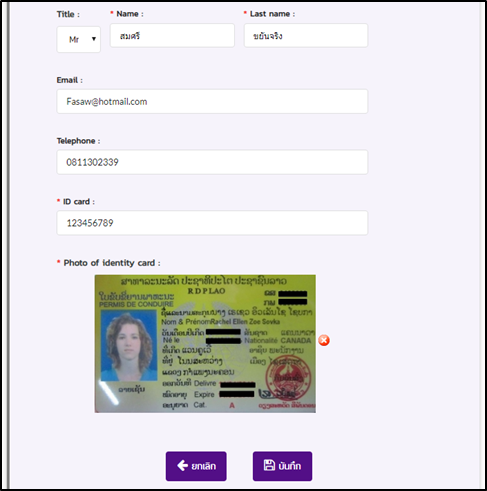Click the Title label
Screen dimensions: 487x491
pos(68,14)
